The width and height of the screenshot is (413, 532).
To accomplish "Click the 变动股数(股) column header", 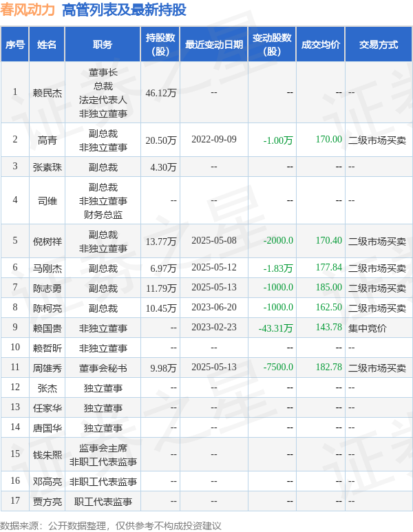I will pyautogui.click(x=272, y=45).
